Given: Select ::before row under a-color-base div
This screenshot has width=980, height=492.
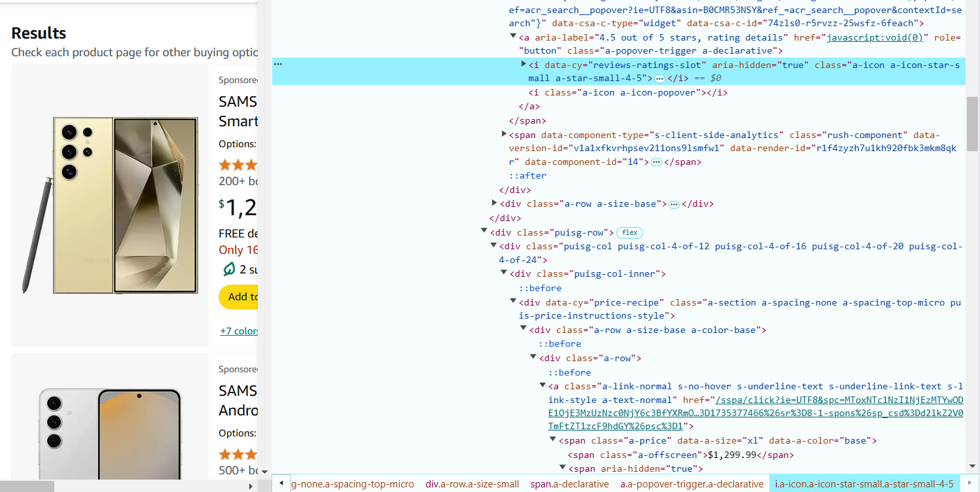Looking at the screenshot, I should [x=560, y=344].
